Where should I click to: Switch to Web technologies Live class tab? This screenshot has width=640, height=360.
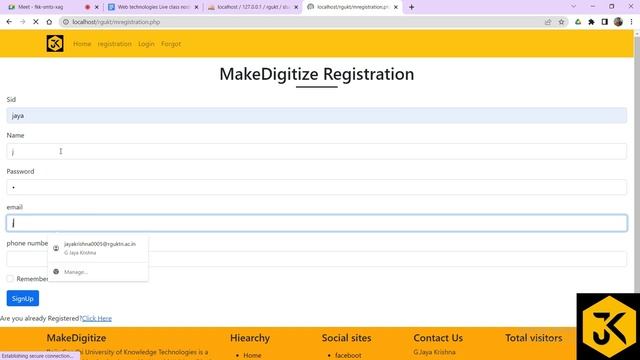pos(153,7)
